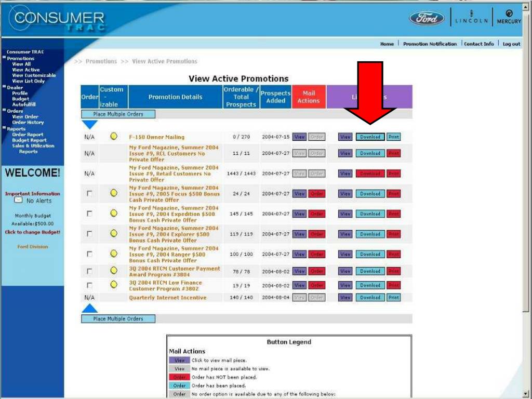The height and width of the screenshot is (399, 532).
Task: Click Order button for RTCM Low Finance Program
Action: (x=317, y=285)
